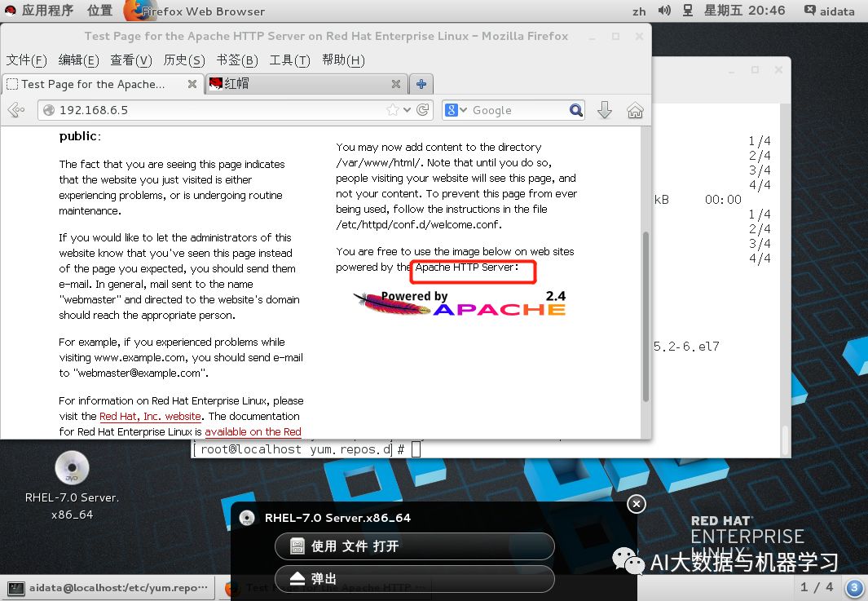
Task: Open the 应用程序 menu in top panel
Action: pyautogui.click(x=47, y=11)
